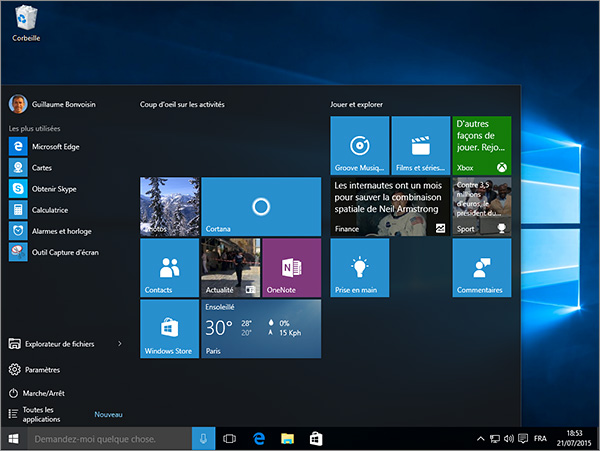Open the Action Center notifications icon
This screenshot has width=600, height=451.
click(523, 438)
